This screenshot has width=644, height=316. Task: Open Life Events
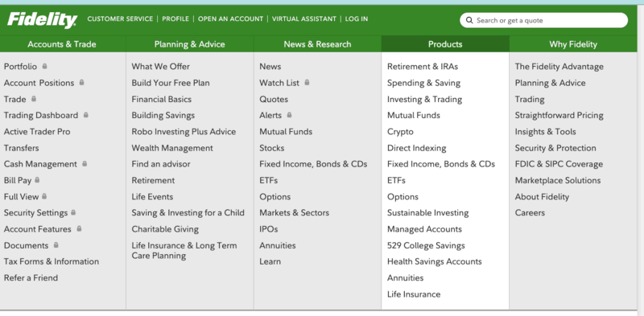click(x=152, y=196)
